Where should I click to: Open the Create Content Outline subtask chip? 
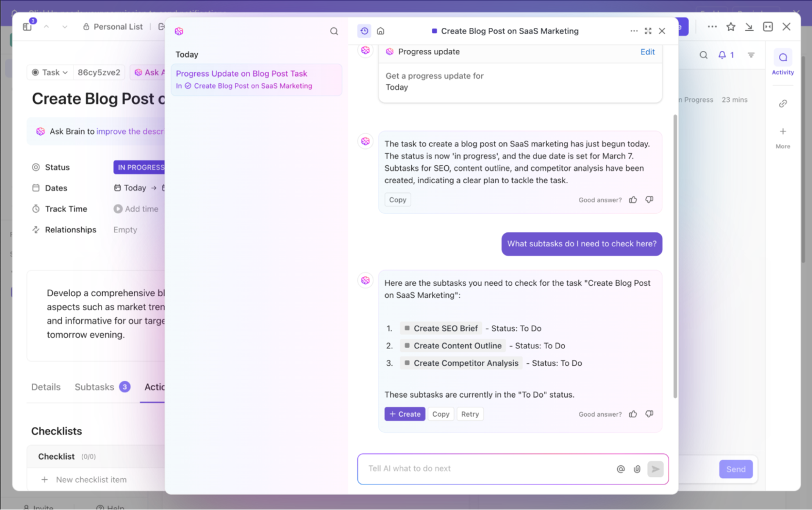(x=453, y=346)
